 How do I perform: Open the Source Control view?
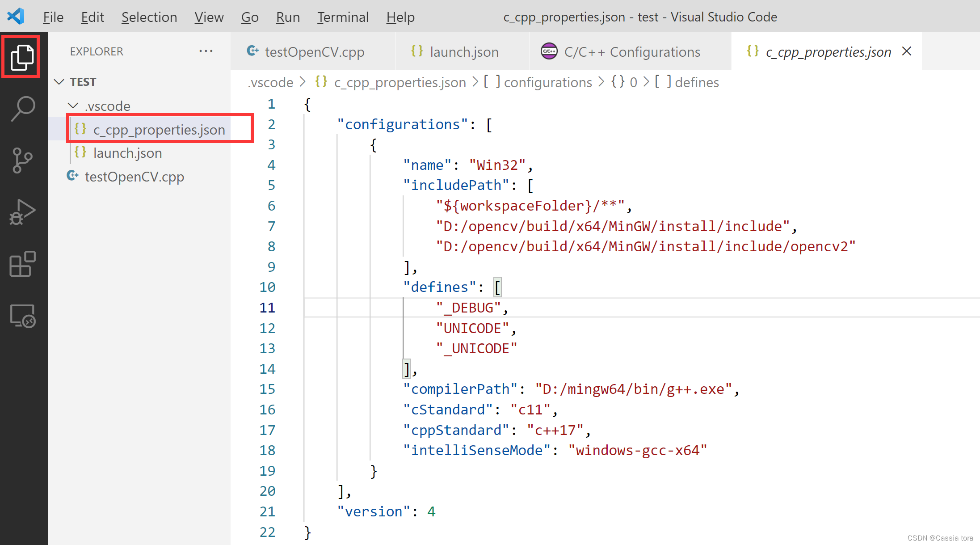[x=22, y=160]
